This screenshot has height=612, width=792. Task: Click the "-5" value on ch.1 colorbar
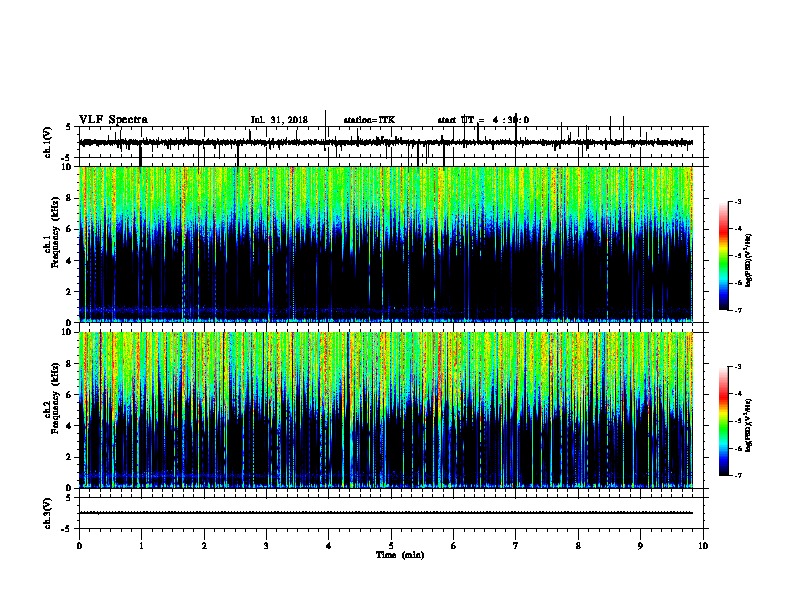pos(738,256)
